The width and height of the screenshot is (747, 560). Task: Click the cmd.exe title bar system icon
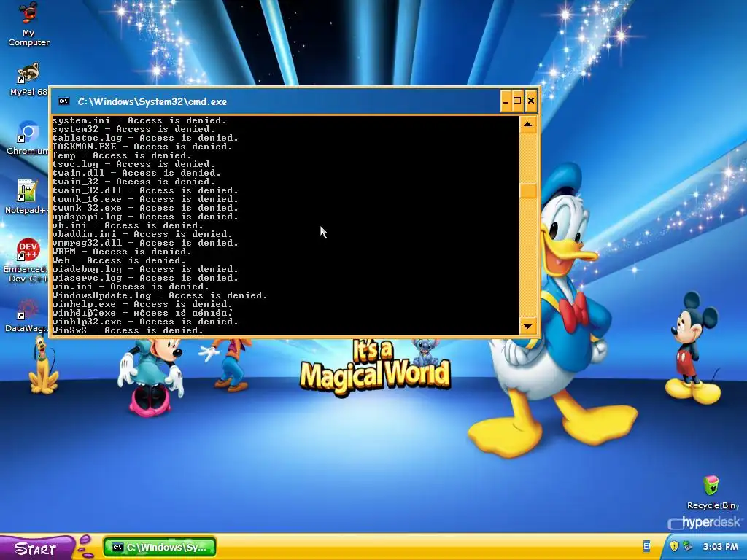[64, 101]
